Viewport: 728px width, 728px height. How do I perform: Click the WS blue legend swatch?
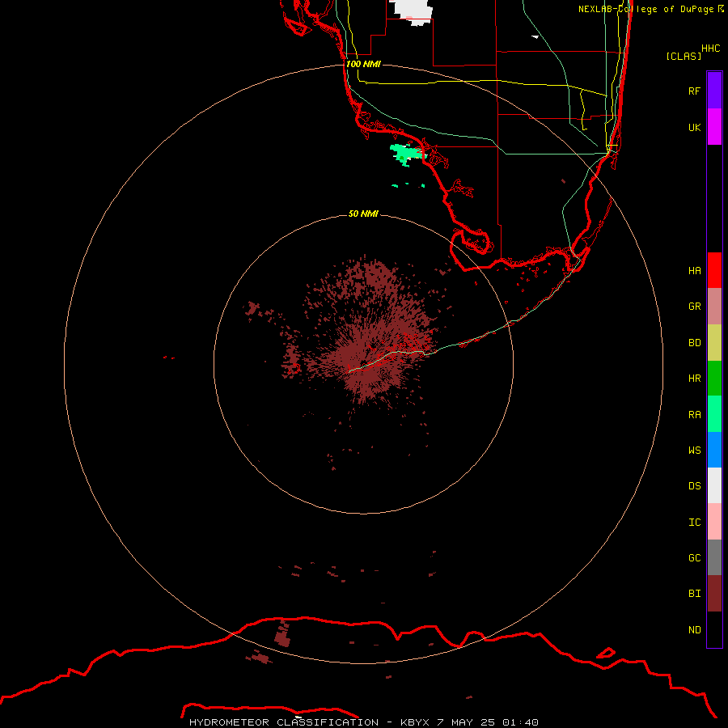tap(714, 450)
